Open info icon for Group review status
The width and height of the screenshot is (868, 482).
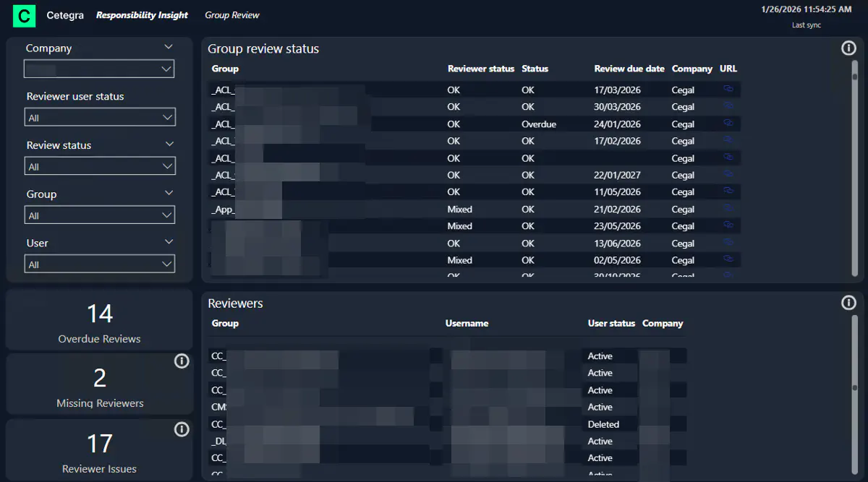pyautogui.click(x=848, y=48)
